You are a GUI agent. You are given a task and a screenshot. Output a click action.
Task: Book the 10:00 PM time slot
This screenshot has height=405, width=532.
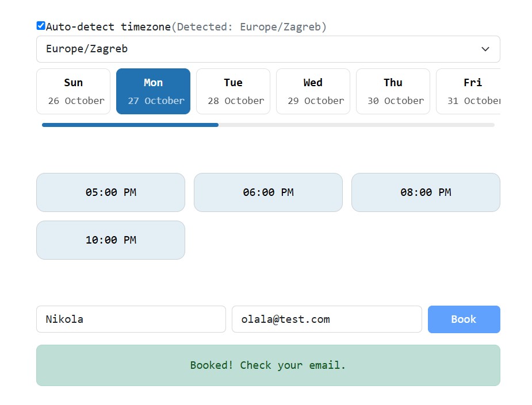(x=110, y=240)
